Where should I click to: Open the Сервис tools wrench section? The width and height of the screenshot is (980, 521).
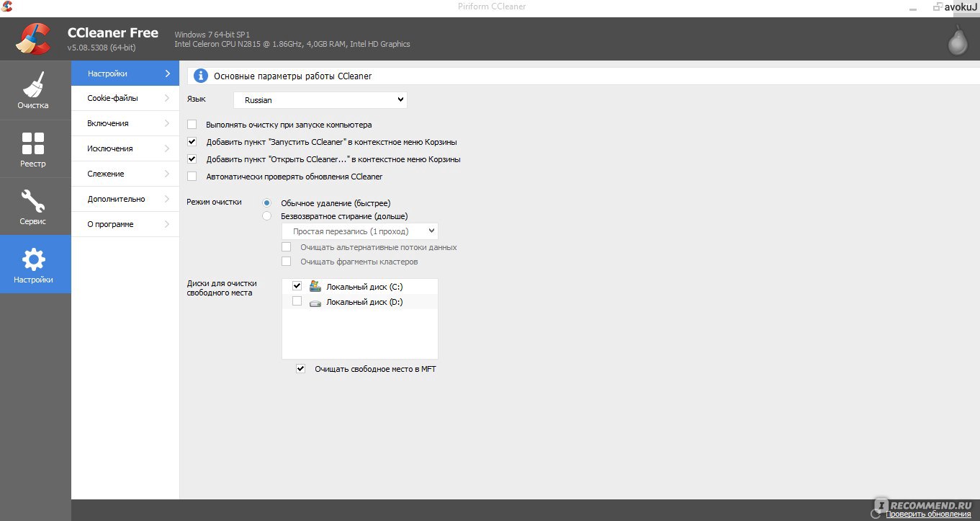click(x=35, y=206)
